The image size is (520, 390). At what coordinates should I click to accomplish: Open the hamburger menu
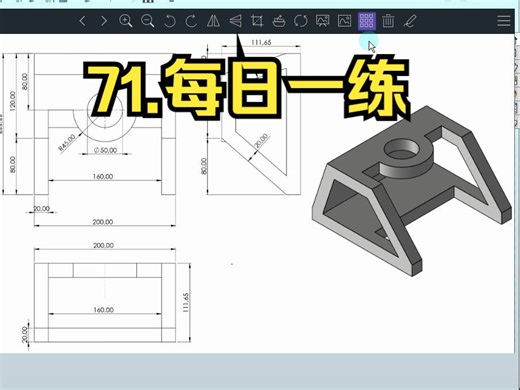tap(504, 21)
